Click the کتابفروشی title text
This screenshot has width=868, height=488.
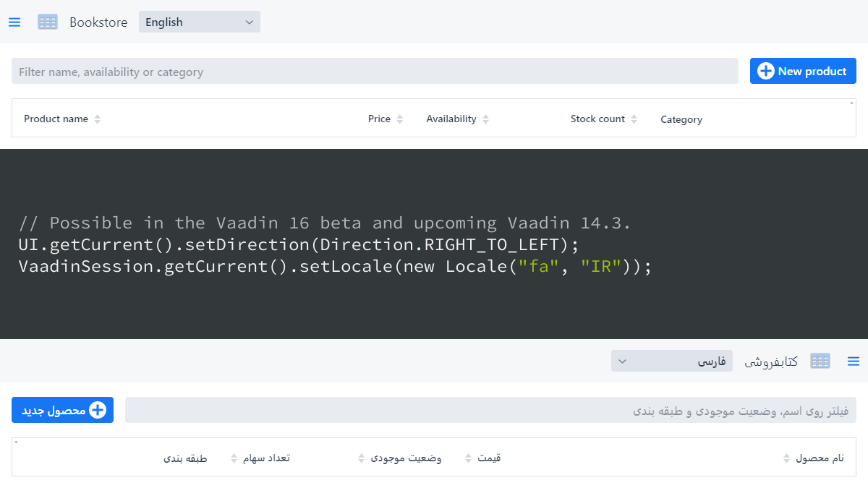(771, 361)
